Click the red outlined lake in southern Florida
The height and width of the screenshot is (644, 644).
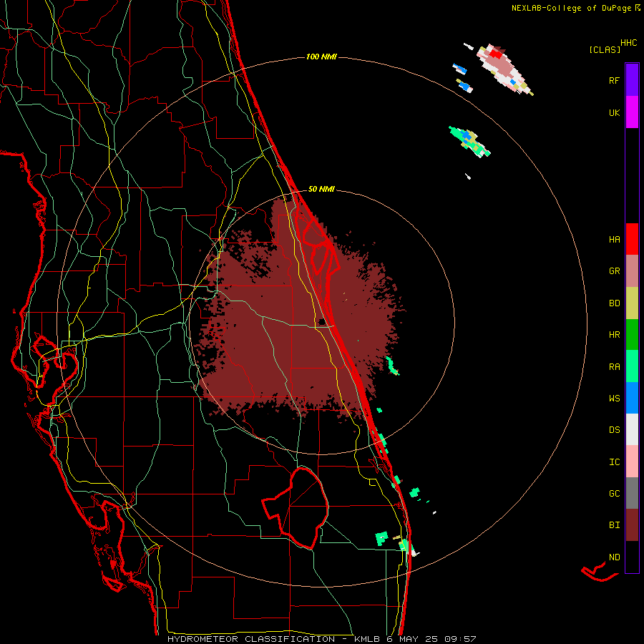[x=296, y=509]
